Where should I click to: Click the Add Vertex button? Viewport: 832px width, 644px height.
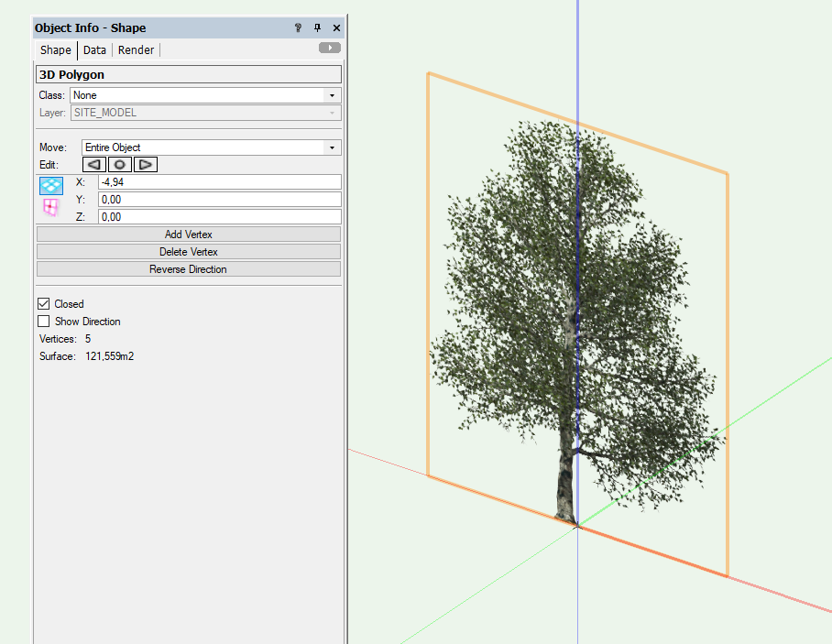click(x=188, y=234)
